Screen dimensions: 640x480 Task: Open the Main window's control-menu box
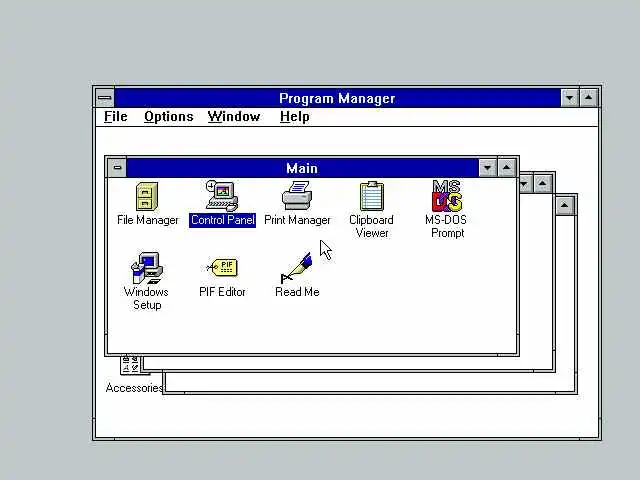pyautogui.click(x=117, y=167)
